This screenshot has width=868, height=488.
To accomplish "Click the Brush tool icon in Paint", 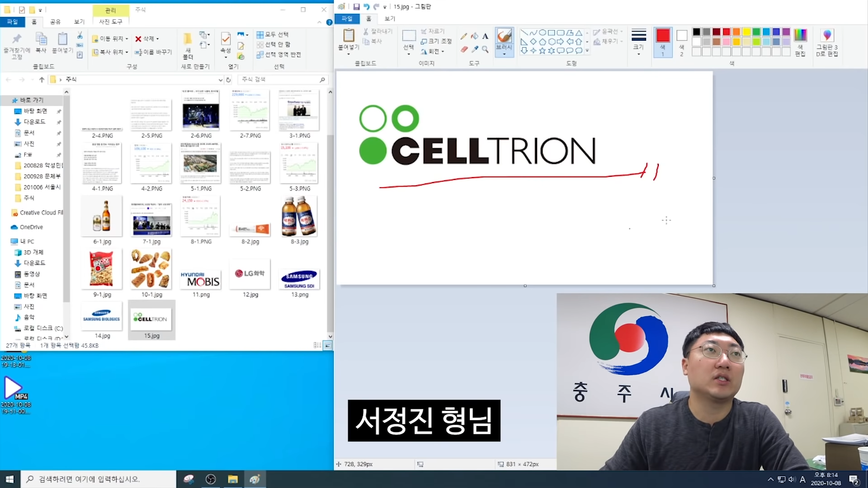I will point(504,36).
